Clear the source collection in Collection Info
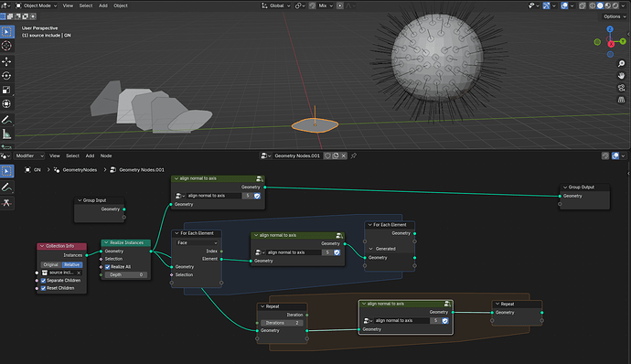Image resolution: width=631 pixels, height=364 pixels. click(x=79, y=273)
